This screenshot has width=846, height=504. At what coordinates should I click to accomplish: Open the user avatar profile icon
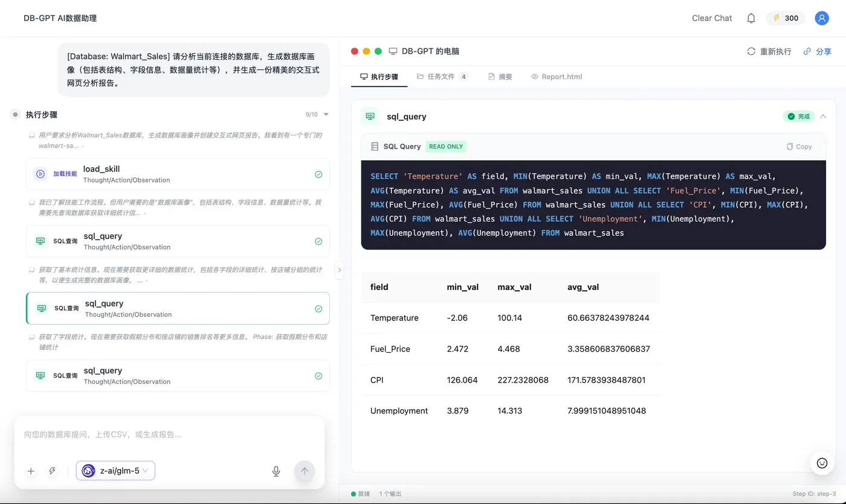822,18
